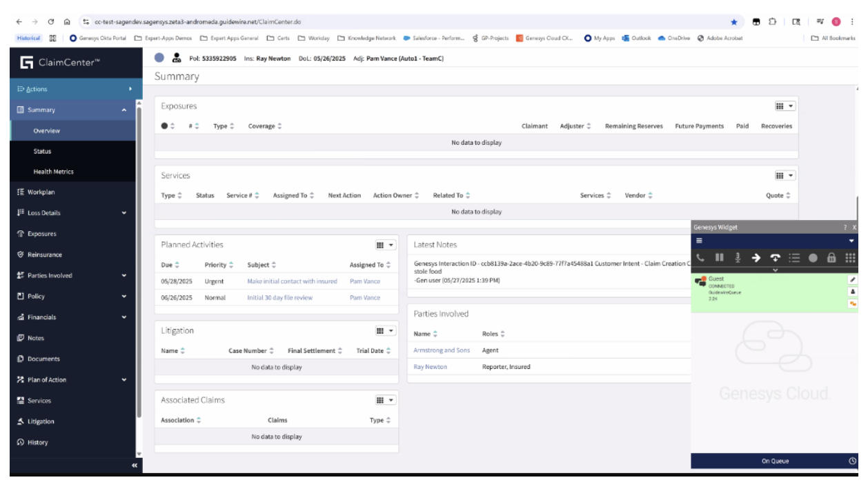
Task: Bookmark the page with the star icon
Action: [734, 22]
